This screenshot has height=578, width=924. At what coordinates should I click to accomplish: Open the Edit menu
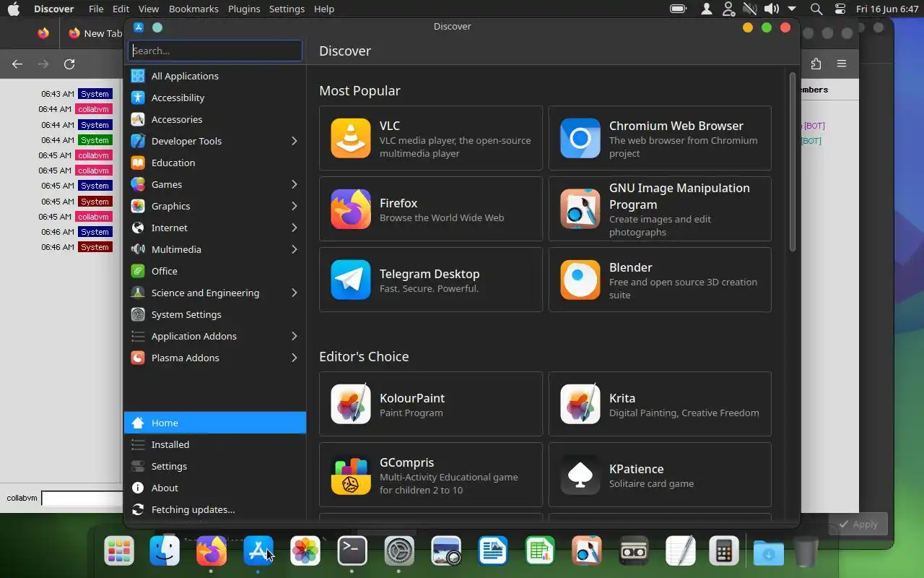point(121,9)
